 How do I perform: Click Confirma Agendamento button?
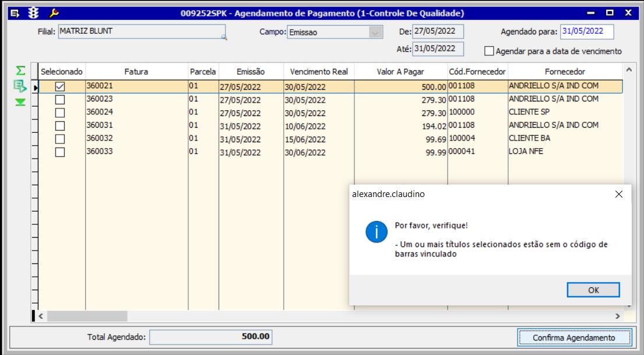pos(573,338)
